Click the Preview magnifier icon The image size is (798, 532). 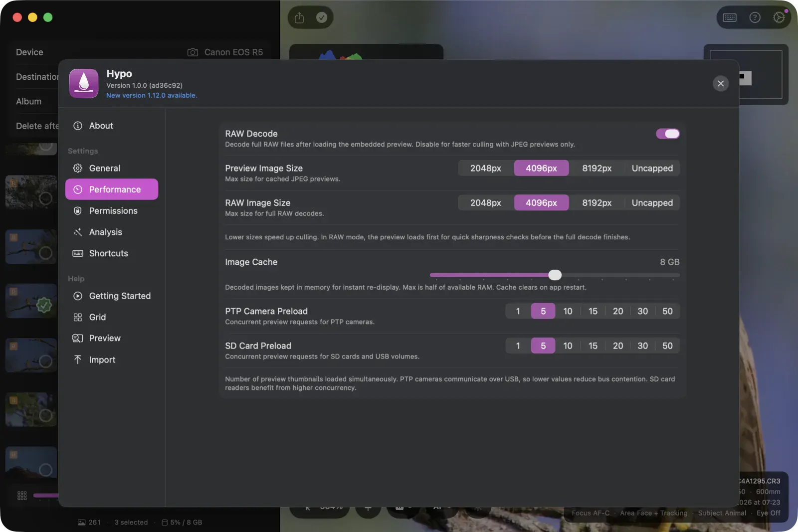(x=78, y=338)
